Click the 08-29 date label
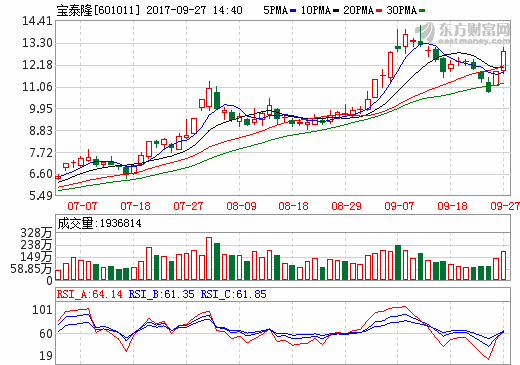Viewport: 520px width, 365px height. [346, 206]
